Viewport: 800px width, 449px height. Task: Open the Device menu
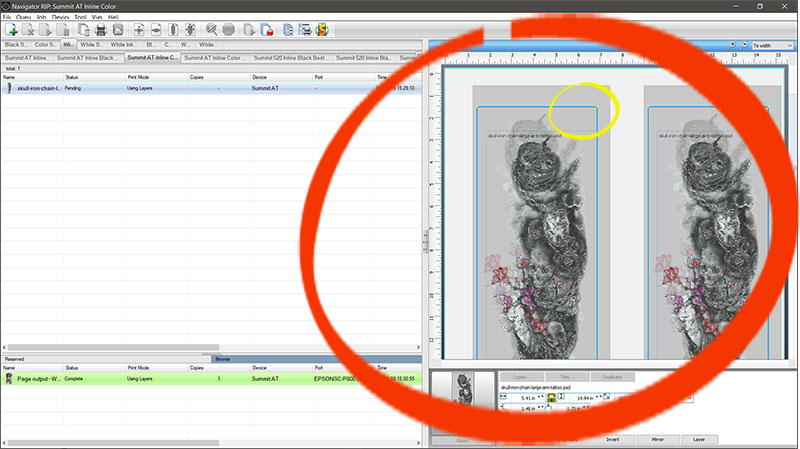coord(60,17)
